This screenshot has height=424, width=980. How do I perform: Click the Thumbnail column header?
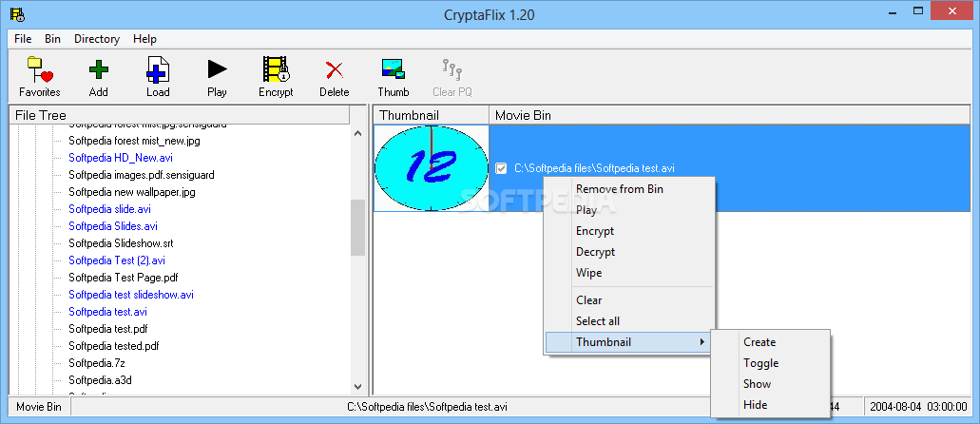click(x=432, y=115)
